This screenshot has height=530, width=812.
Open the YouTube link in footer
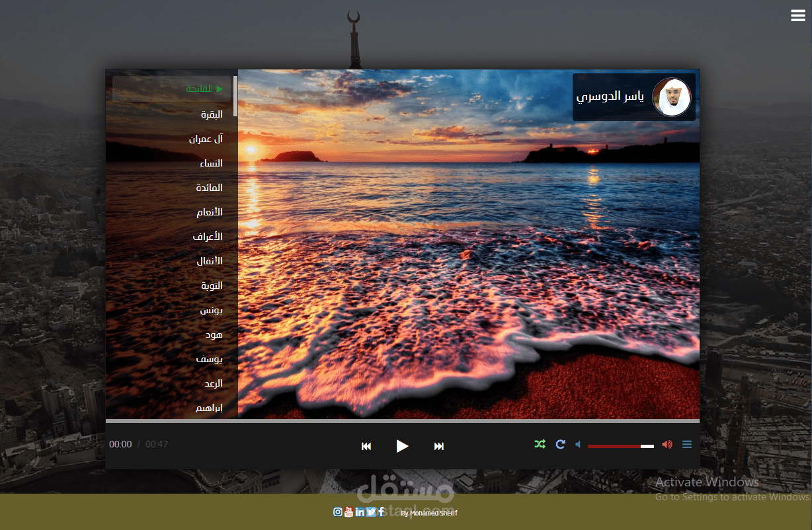click(348, 511)
